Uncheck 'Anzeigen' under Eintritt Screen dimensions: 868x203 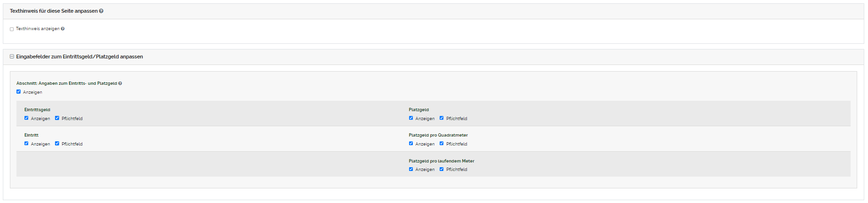[x=26, y=144]
